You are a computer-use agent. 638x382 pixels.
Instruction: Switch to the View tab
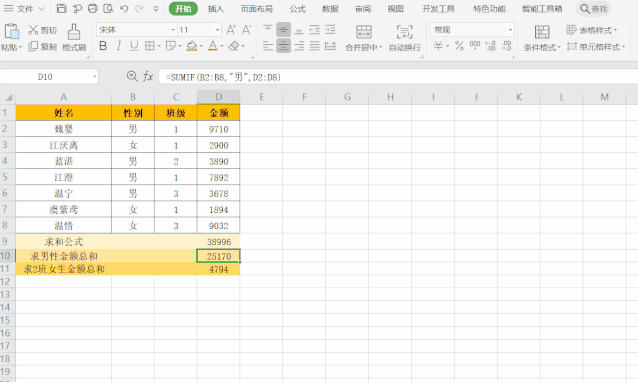point(395,9)
